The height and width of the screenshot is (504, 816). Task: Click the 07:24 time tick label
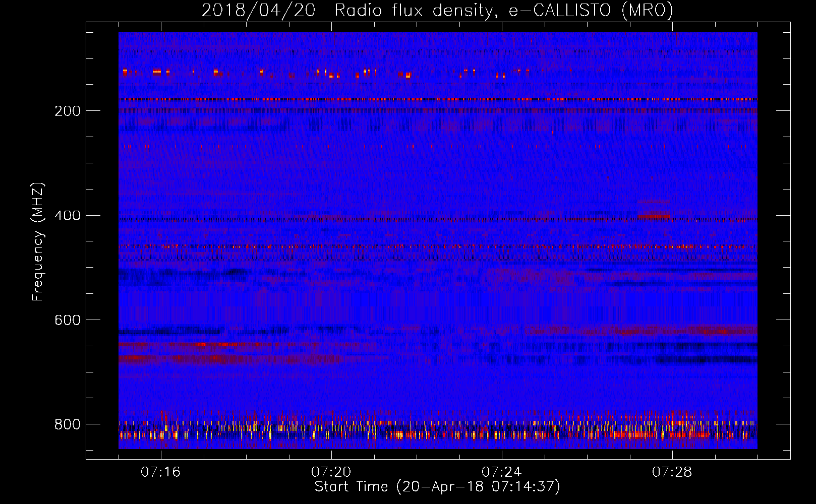click(x=501, y=472)
